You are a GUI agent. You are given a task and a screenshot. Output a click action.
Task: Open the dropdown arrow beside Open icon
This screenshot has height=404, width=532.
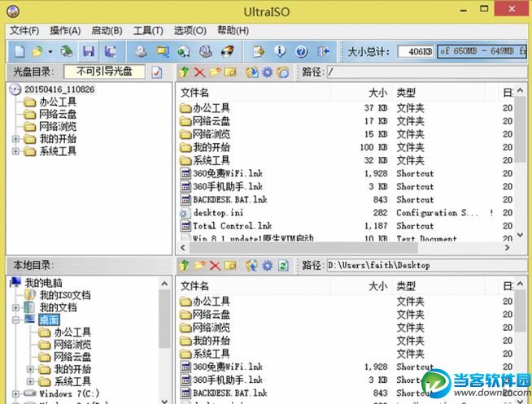tap(50, 52)
